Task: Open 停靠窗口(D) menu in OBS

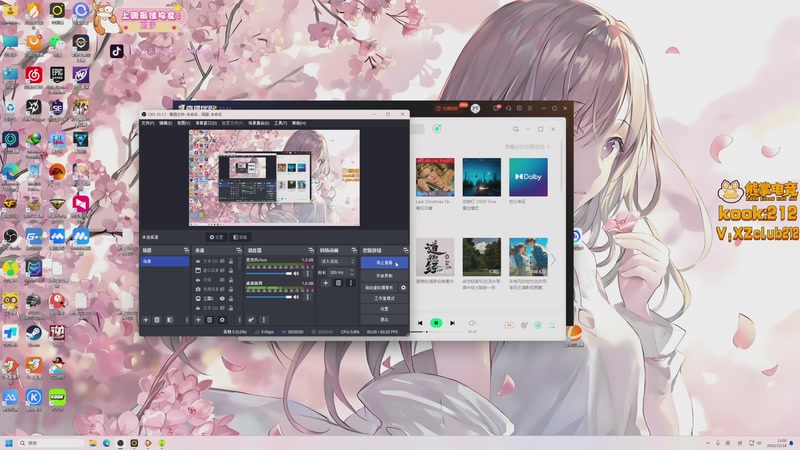Action: (x=206, y=123)
